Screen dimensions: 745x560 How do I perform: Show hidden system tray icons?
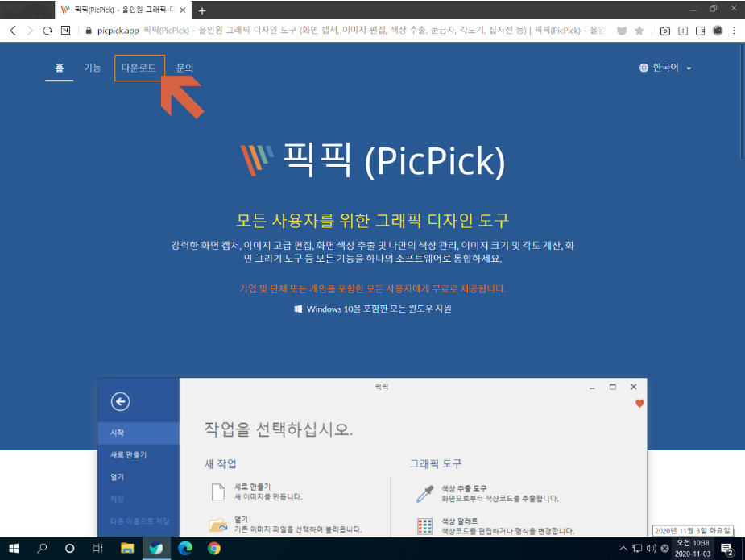pyautogui.click(x=623, y=549)
